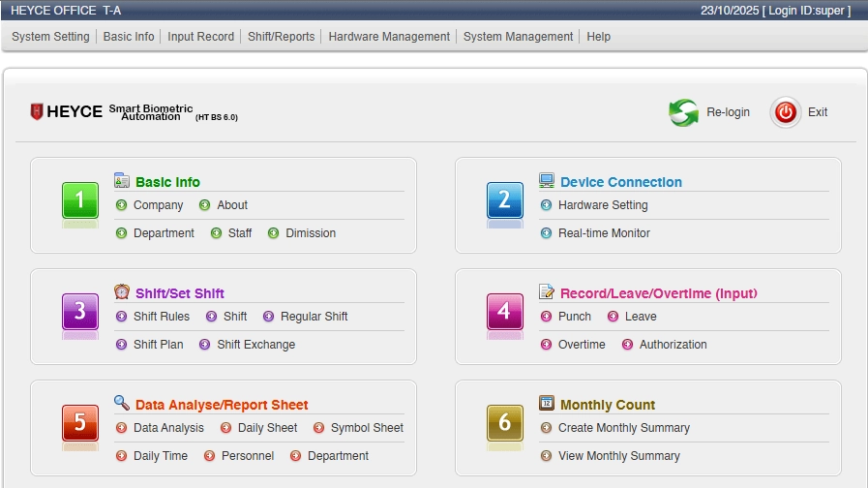Click the Device Connection heading
The width and height of the screenshot is (868, 488).
tap(621, 182)
